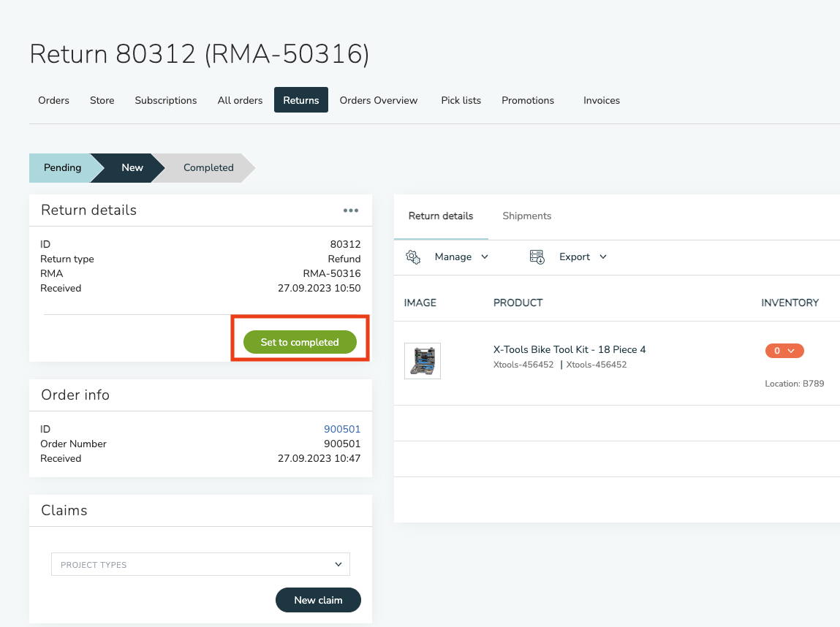Expand the Export dropdown chevron
This screenshot has height=627, width=840.
[x=603, y=257]
